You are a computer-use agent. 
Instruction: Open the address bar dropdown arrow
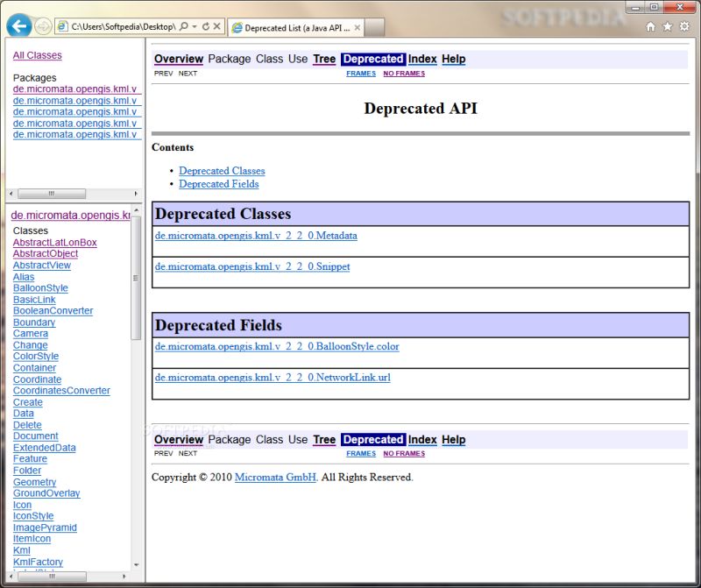(195, 26)
